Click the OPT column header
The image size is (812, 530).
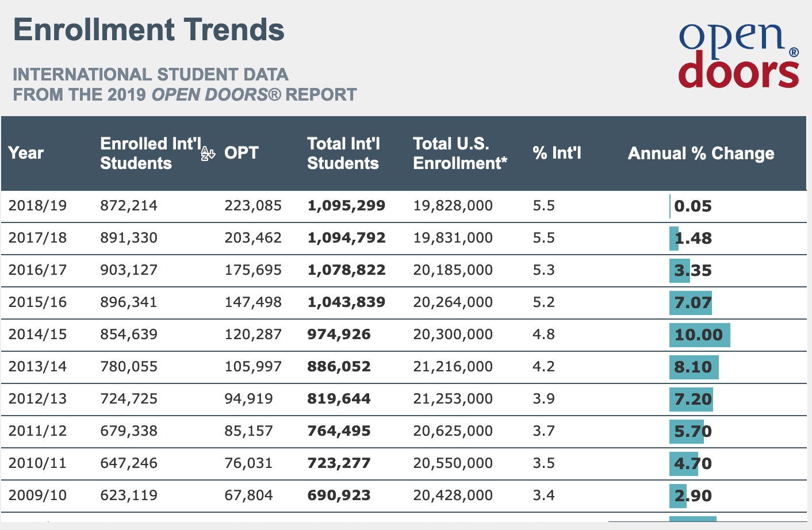pyautogui.click(x=242, y=153)
